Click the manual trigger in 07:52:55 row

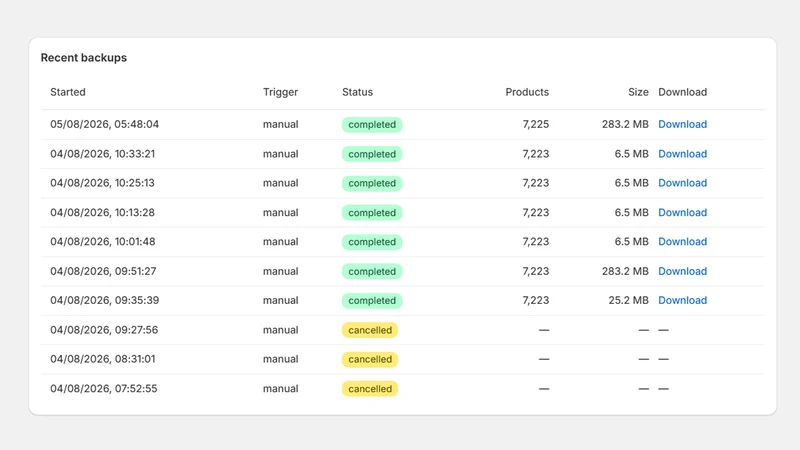(281, 389)
